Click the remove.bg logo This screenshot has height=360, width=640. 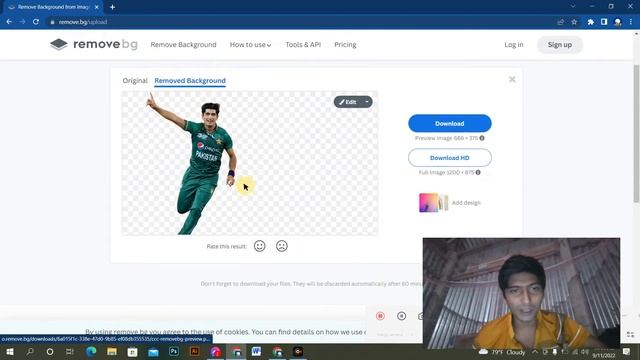pos(94,44)
